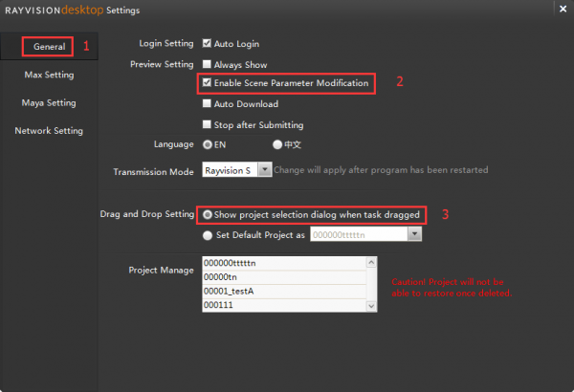Open the General settings tab
Viewport: 574px width, 392px height.
[x=49, y=47]
